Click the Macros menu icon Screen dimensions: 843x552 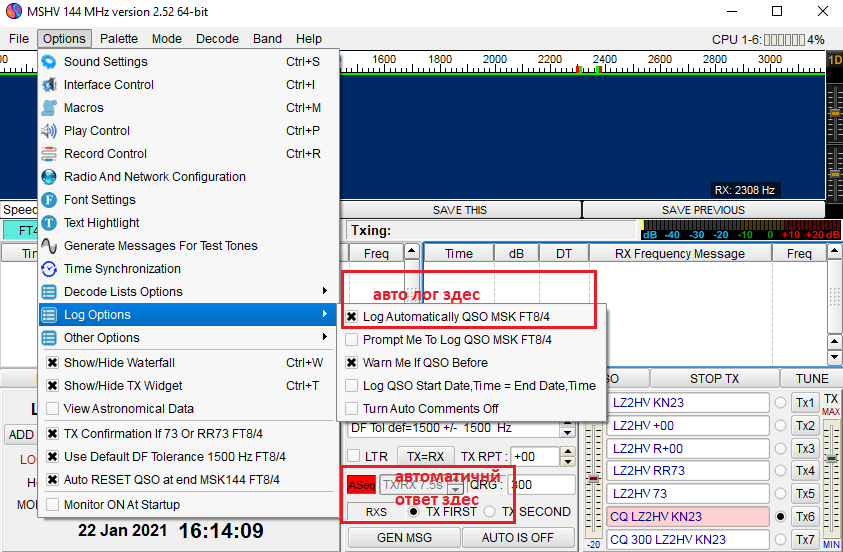pos(49,108)
